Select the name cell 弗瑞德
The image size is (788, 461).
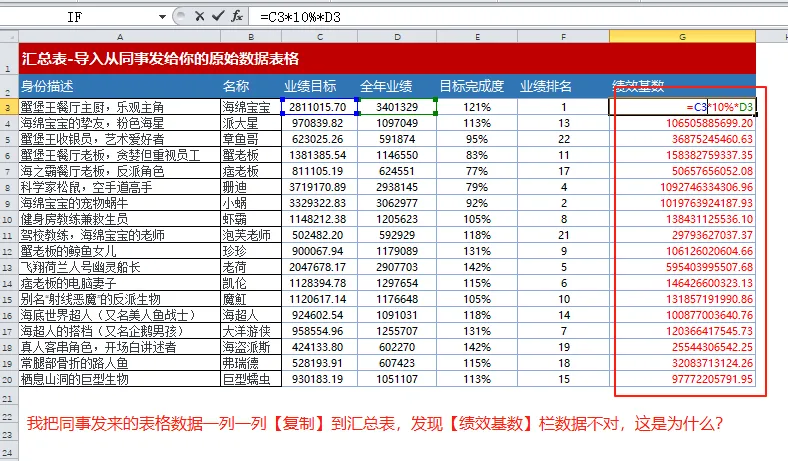(x=251, y=363)
